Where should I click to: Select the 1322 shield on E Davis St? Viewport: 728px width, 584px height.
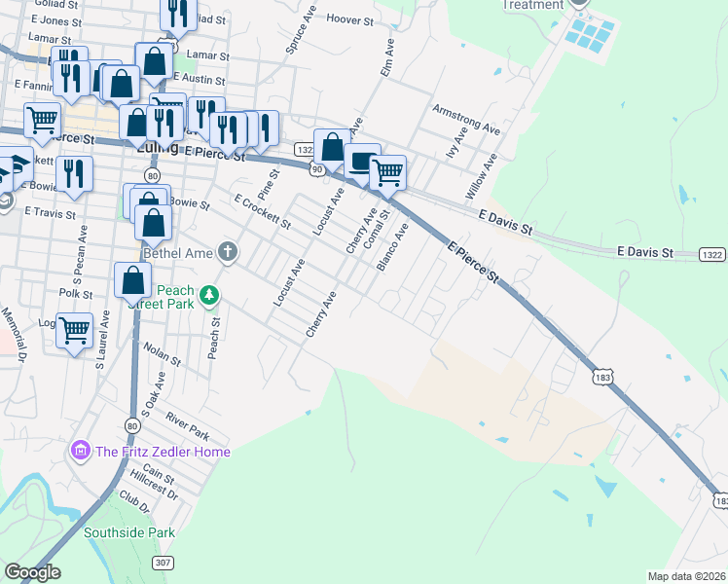(712, 254)
